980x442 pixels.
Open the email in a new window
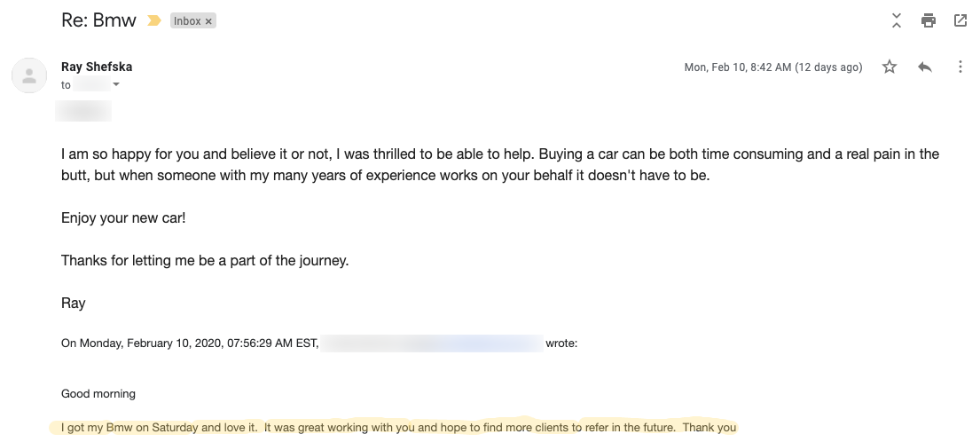pyautogui.click(x=960, y=20)
